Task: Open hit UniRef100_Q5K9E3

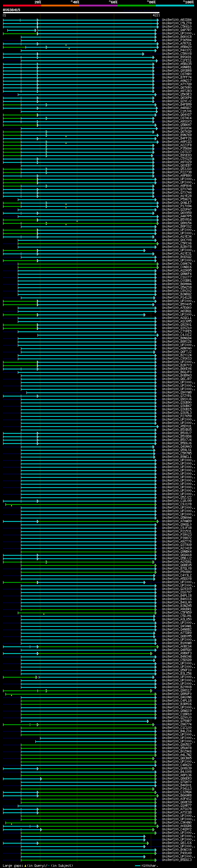Action: click(176, 94)
